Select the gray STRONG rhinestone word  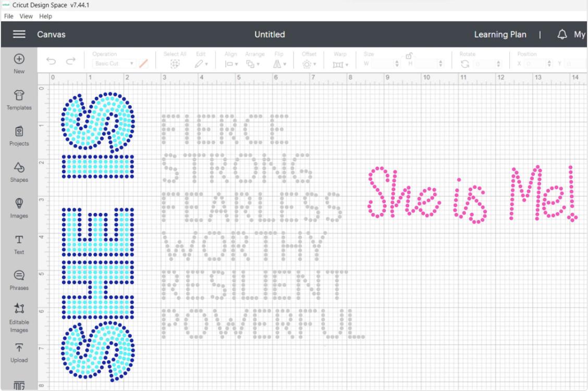[x=237, y=168]
